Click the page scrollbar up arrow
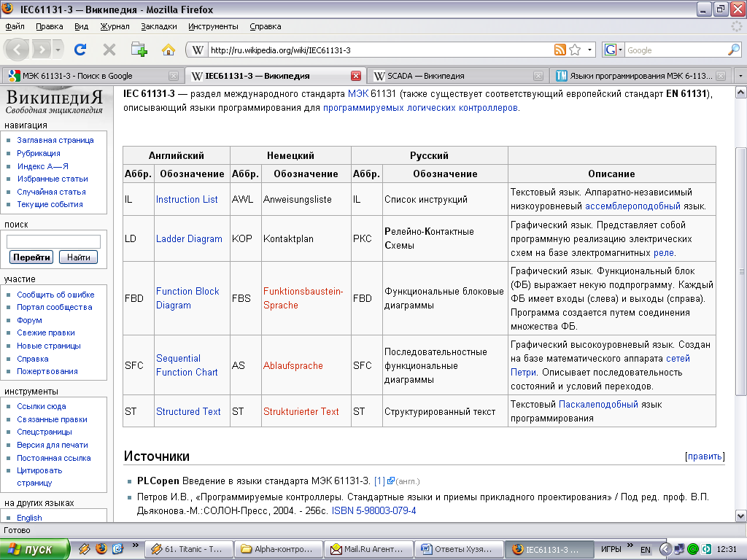The image size is (747, 560). [741, 92]
